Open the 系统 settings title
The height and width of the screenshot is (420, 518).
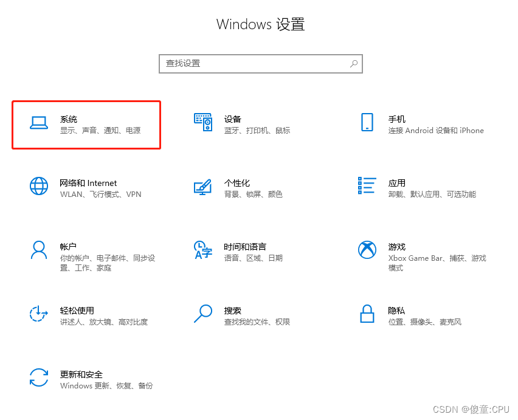[68, 119]
